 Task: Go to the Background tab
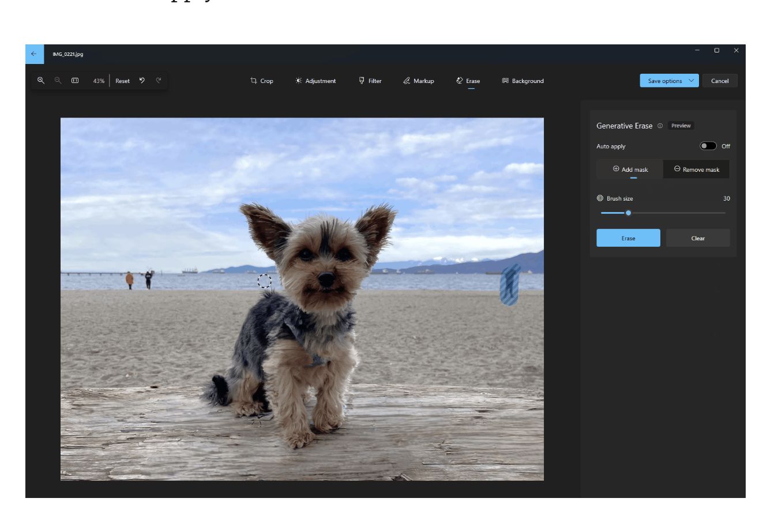tap(523, 81)
